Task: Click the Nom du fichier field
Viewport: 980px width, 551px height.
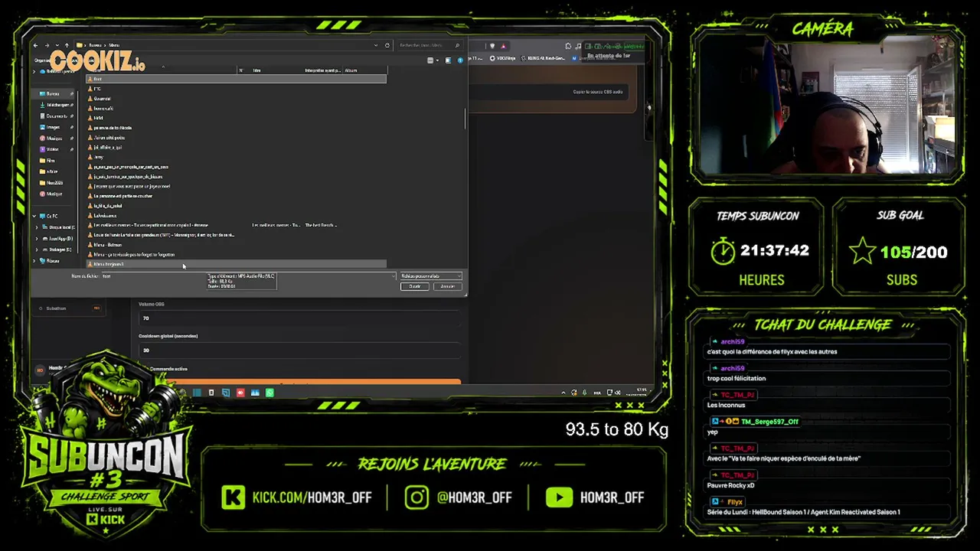Action: pos(249,276)
